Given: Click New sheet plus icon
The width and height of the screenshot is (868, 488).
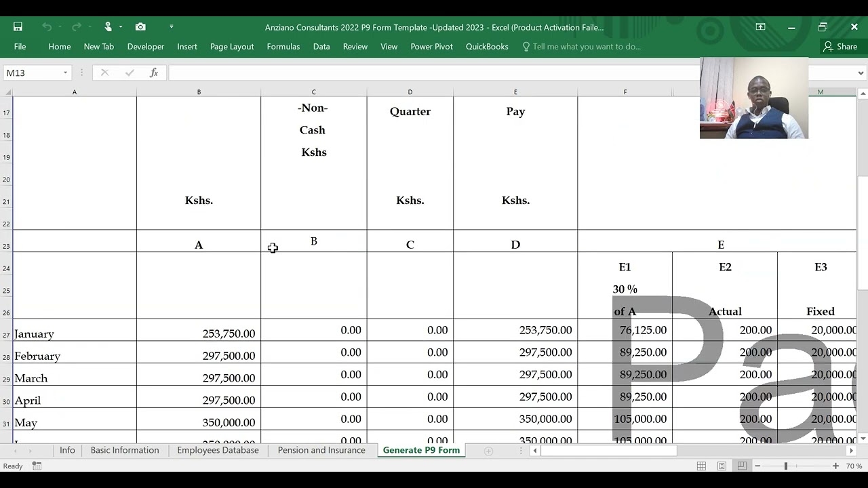Looking at the screenshot, I should click(x=488, y=451).
